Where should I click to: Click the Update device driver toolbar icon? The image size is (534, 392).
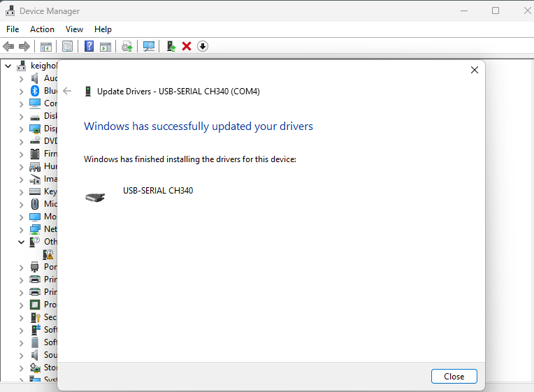127,46
